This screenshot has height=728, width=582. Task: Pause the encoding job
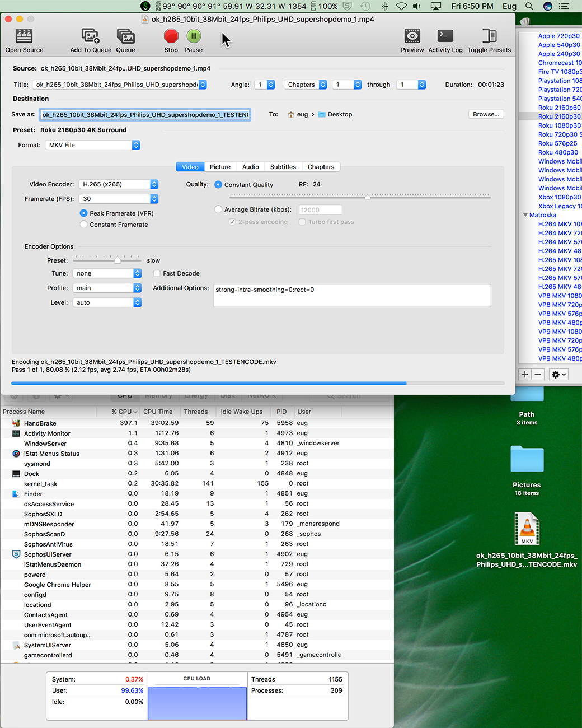click(x=194, y=36)
